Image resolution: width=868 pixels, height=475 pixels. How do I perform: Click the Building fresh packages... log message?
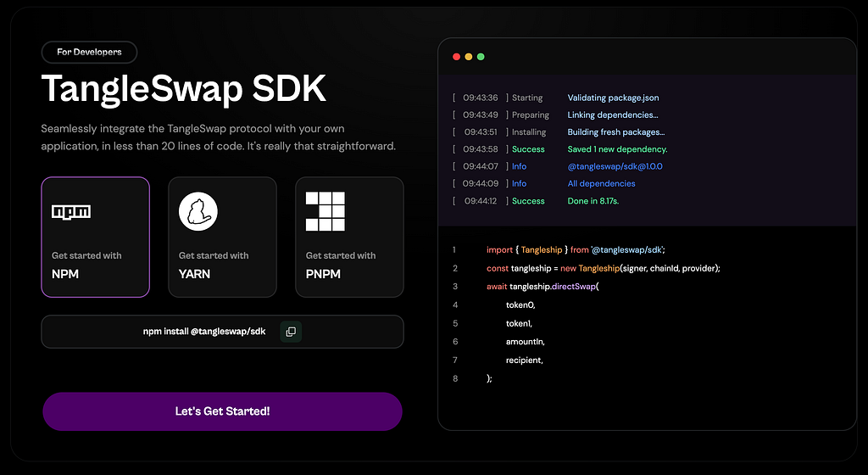point(616,131)
